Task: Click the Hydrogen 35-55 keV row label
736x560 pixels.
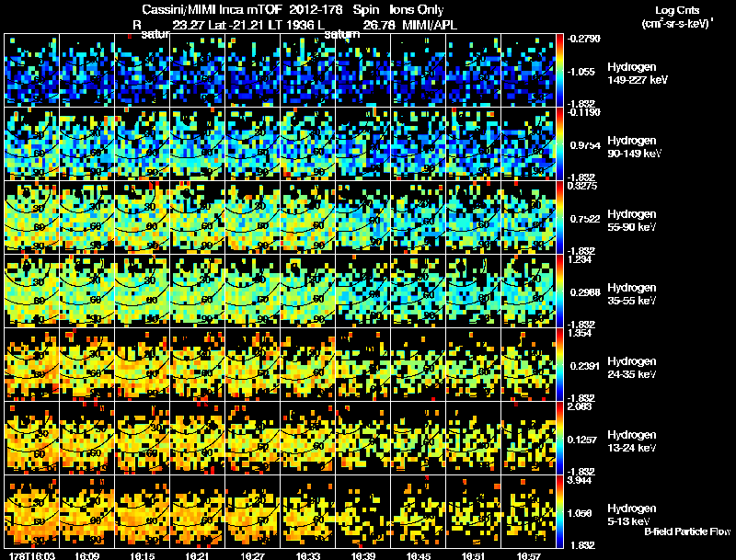Action: [632, 294]
